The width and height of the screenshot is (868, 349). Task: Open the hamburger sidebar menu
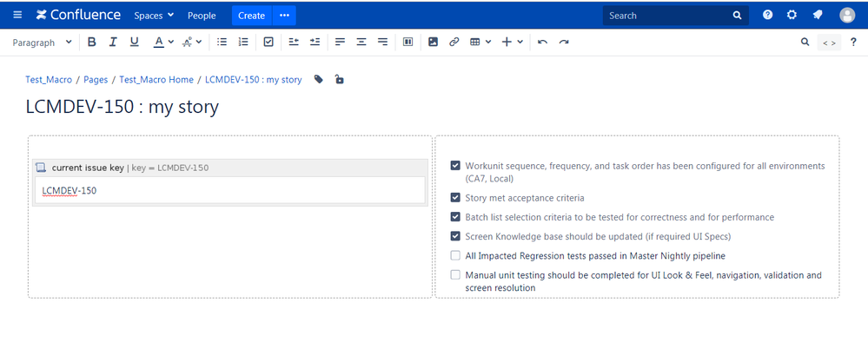coord(17,15)
